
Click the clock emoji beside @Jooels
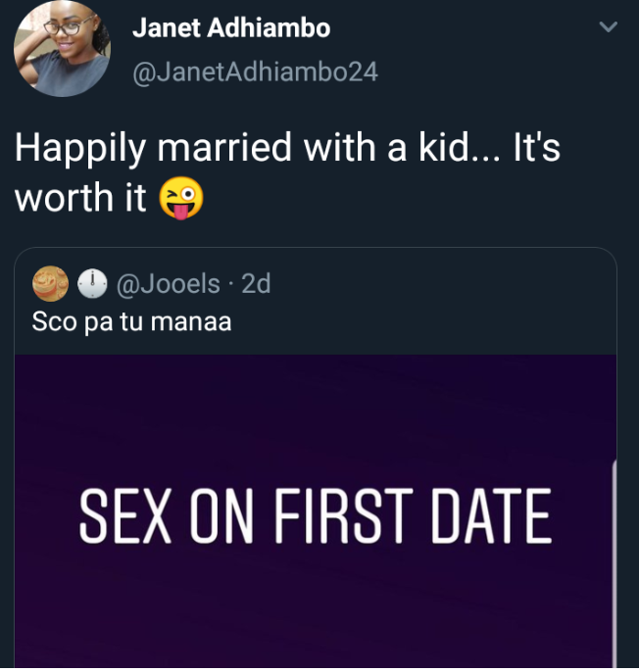point(94,284)
